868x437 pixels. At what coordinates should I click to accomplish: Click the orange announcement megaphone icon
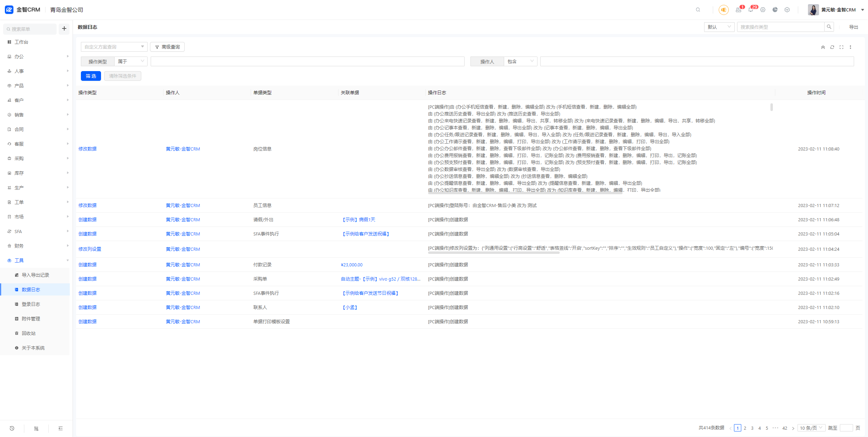(x=724, y=10)
